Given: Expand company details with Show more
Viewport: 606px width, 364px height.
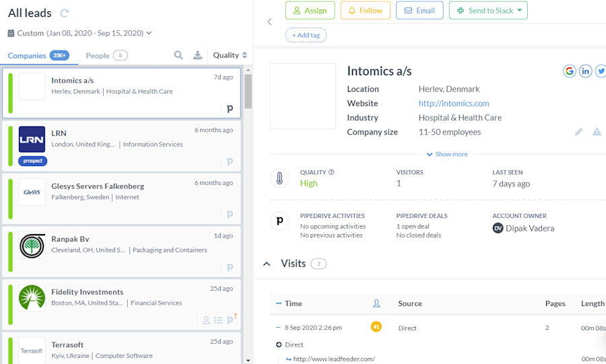Looking at the screenshot, I should pyautogui.click(x=447, y=154).
